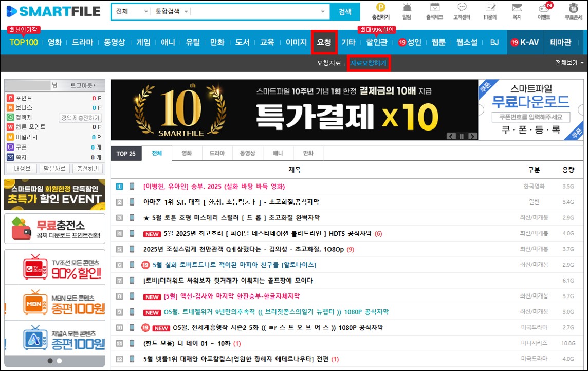Screen dimensions: 588x371
Task: Click the 쿠폰등록 button
Action: [531, 130]
